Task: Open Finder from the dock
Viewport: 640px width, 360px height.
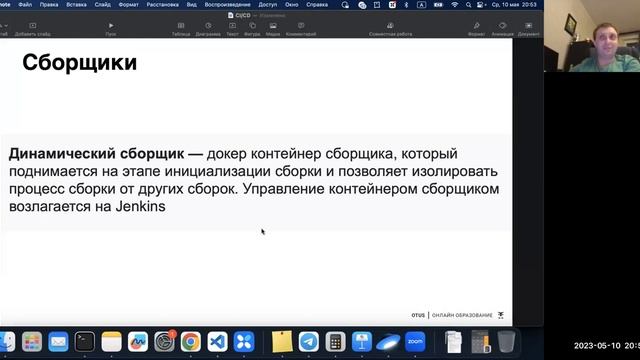Action: point(7,341)
